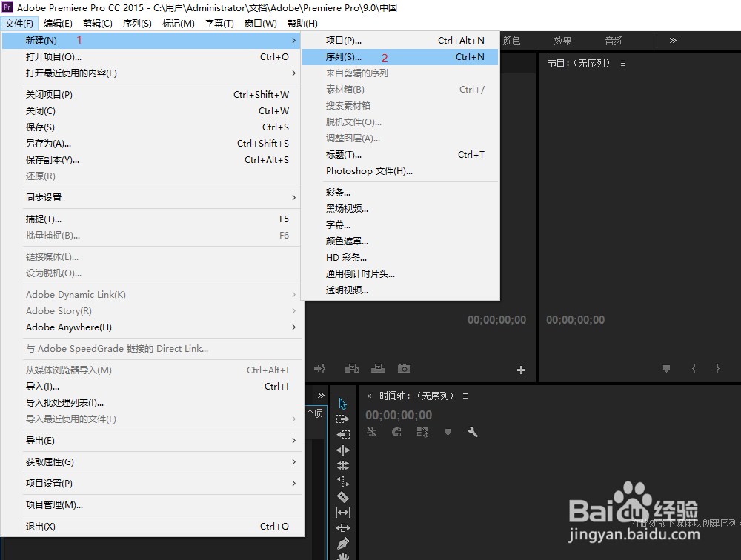Screen dimensions: 741x560
Task: Click the timeline wrench settings icon
Action: click(x=473, y=431)
